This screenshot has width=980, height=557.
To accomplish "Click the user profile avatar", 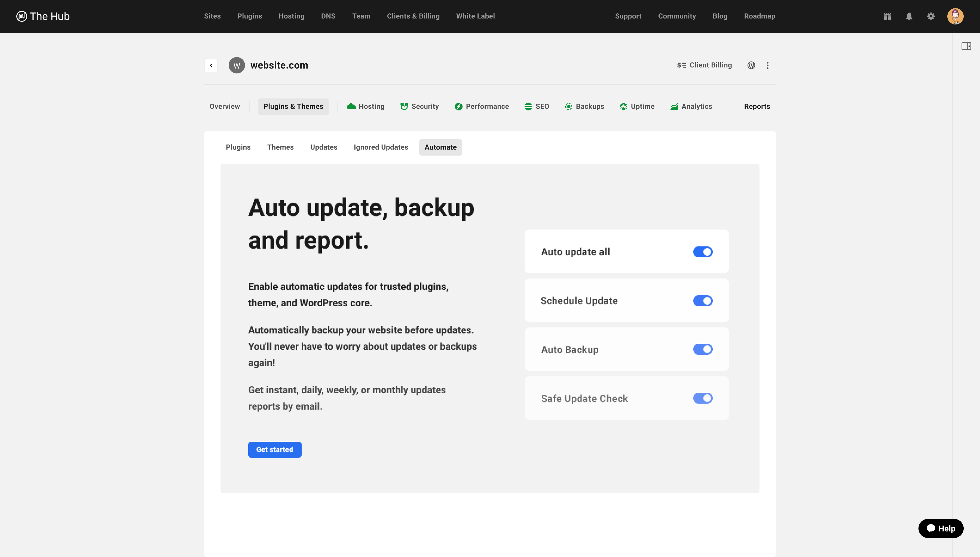I will (955, 16).
